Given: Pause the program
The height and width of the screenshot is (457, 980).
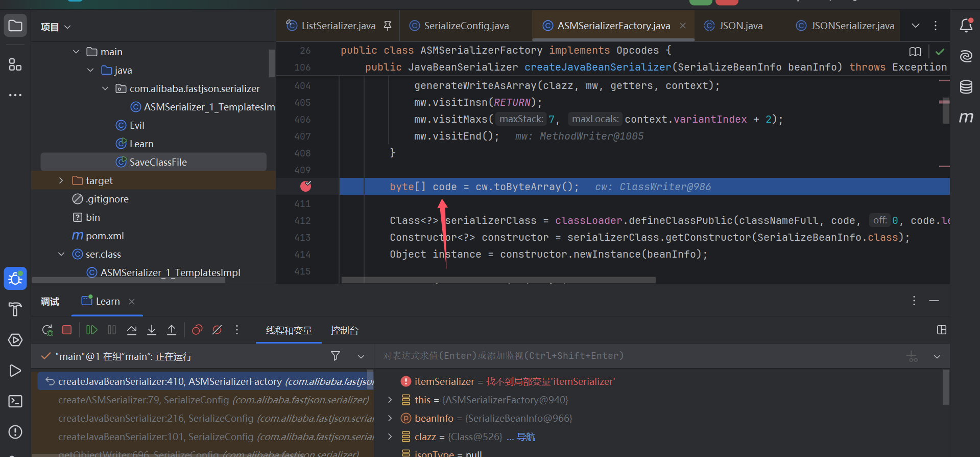Looking at the screenshot, I should click(112, 330).
